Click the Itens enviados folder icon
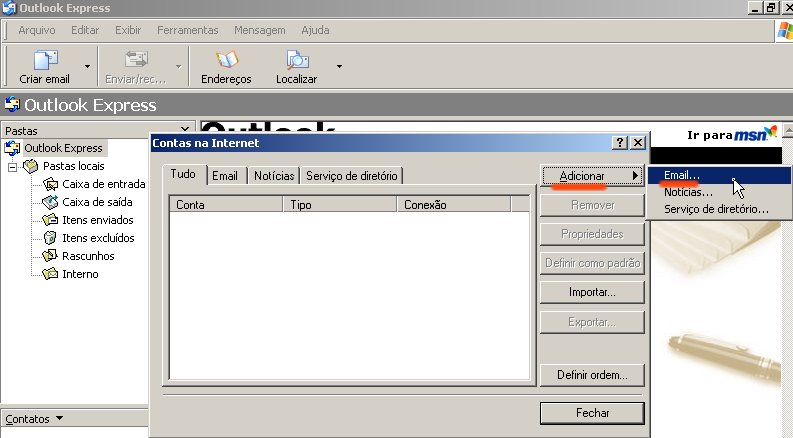The image size is (793, 438). (50, 220)
